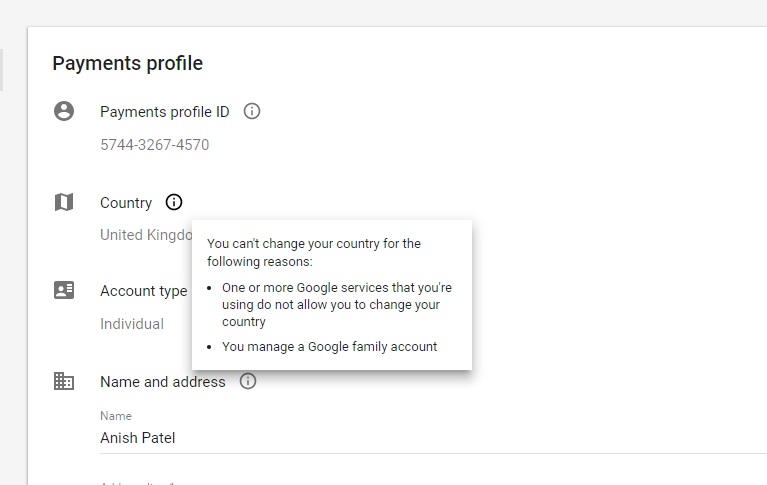Image resolution: width=767 pixels, height=485 pixels.
Task: Click the United Kingdom country value
Action: pos(145,235)
